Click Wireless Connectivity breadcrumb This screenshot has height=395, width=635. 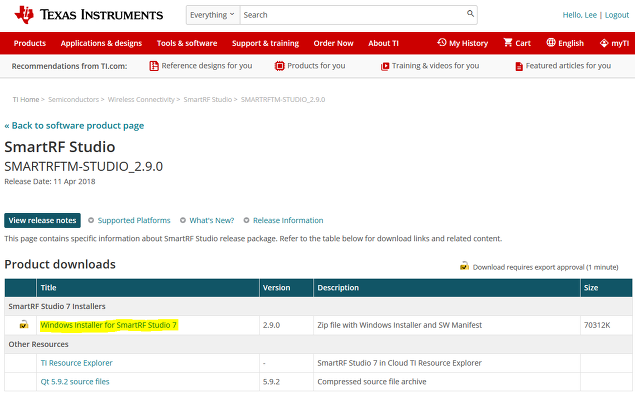click(141, 99)
